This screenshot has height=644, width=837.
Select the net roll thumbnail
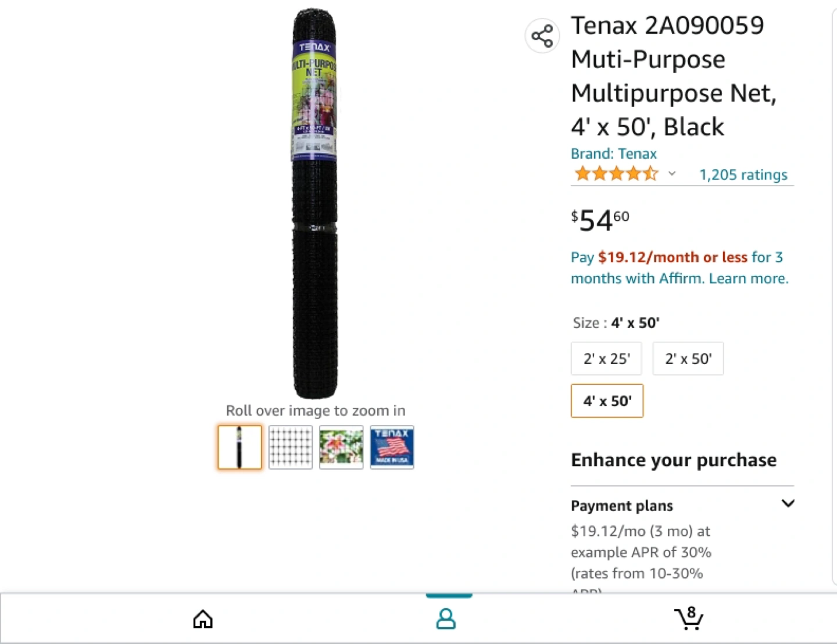[239, 447]
